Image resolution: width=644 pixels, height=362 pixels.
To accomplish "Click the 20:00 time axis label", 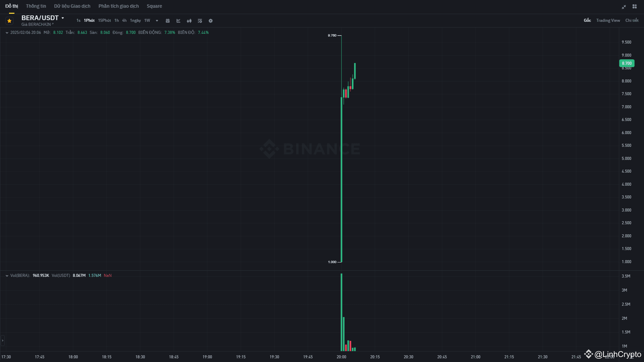I will point(341,357).
